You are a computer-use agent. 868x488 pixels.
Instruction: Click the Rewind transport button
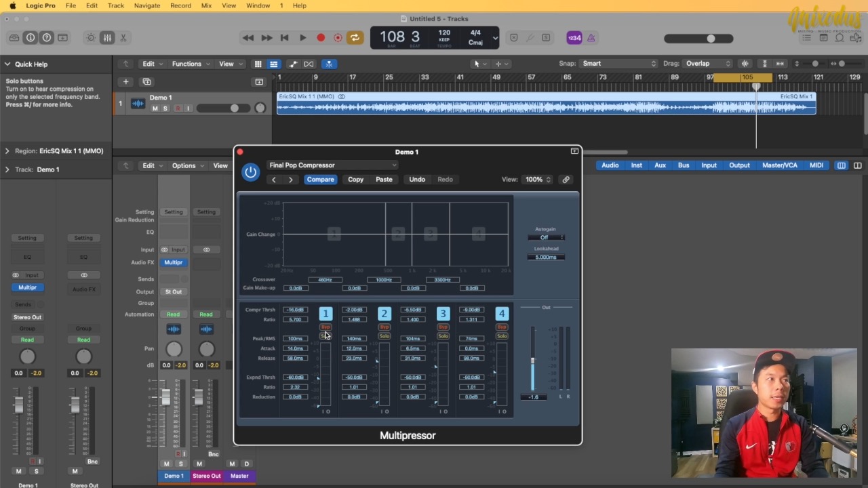click(x=248, y=38)
